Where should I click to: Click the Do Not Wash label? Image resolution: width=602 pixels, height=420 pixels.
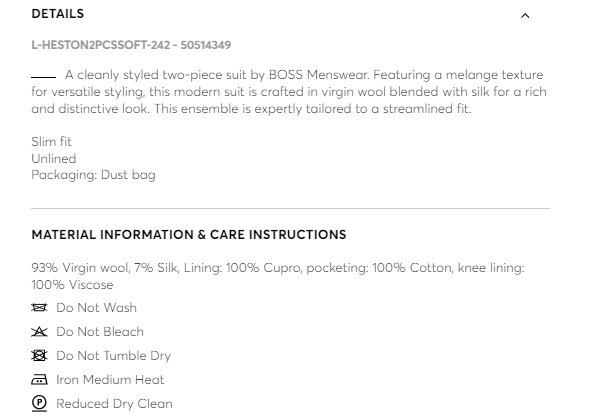click(x=97, y=308)
